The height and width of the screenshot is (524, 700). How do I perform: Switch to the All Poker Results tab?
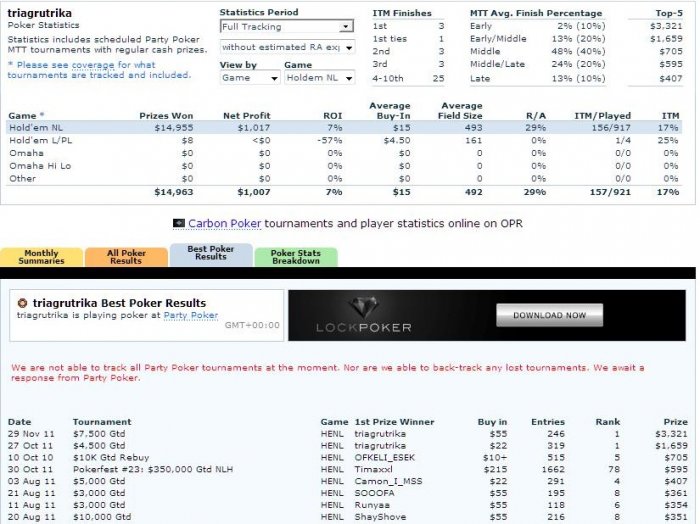tap(126, 257)
